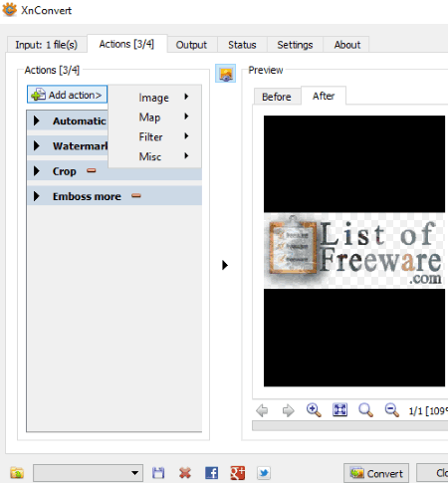
Task: Save the script with floppy disk icon
Action: tap(158, 473)
